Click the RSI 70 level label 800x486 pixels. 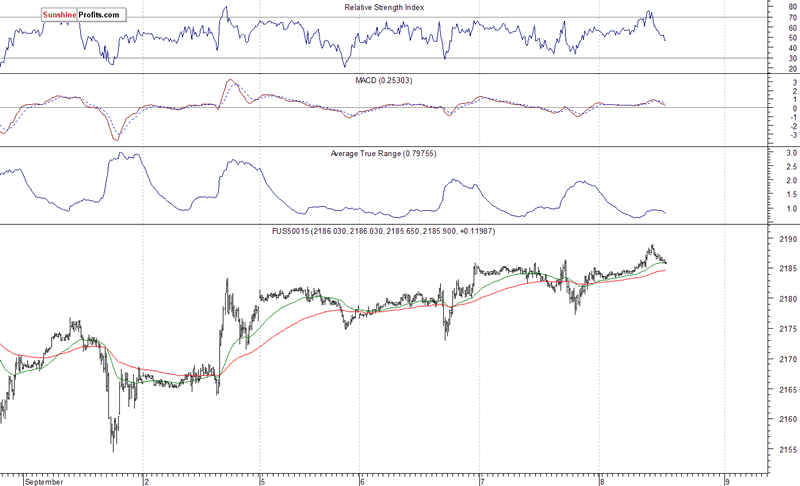(x=793, y=18)
